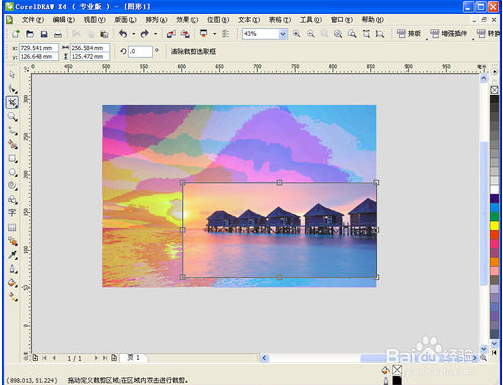Go to the previous page arrow
503x385 pixels.
pyautogui.click(x=54, y=358)
